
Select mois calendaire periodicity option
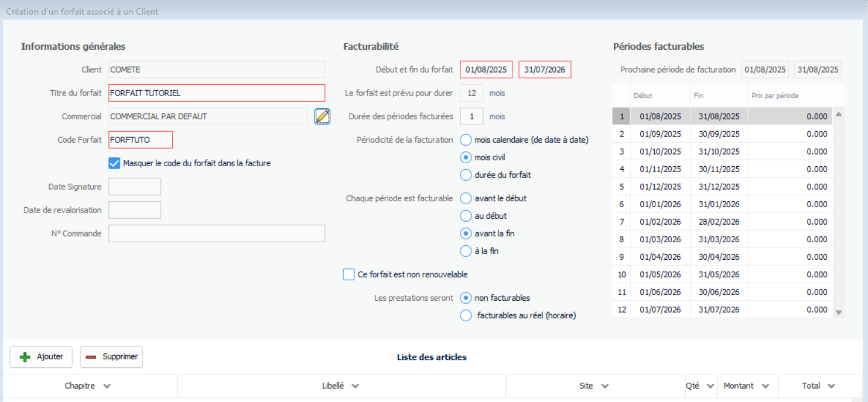(x=466, y=140)
